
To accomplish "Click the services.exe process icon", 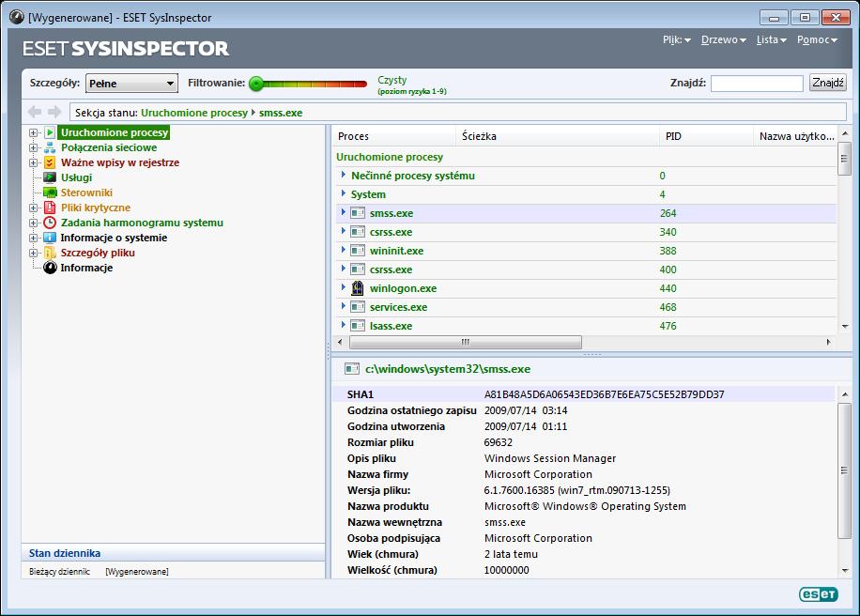I will coord(358,307).
